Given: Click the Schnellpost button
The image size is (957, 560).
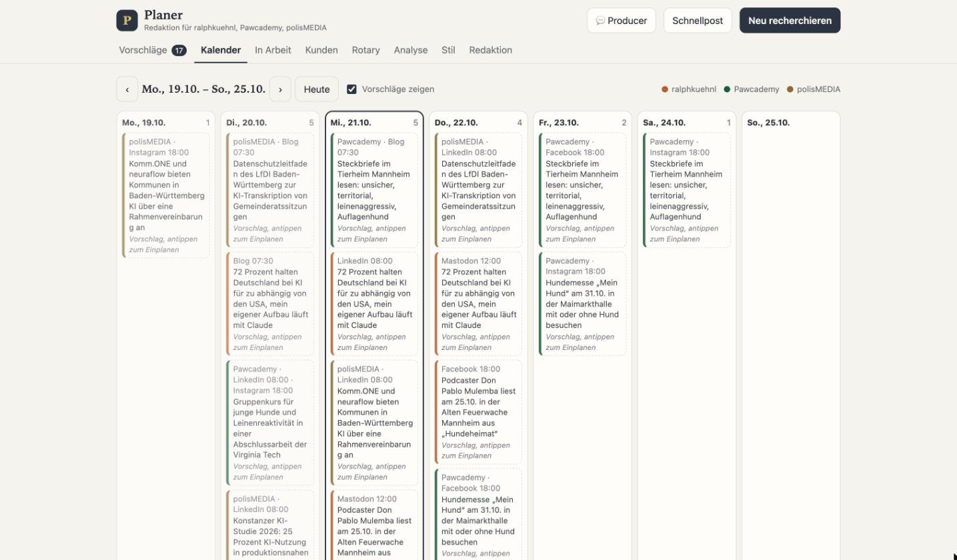Looking at the screenshot, I should pyautogui.click(x=698, y=21).
